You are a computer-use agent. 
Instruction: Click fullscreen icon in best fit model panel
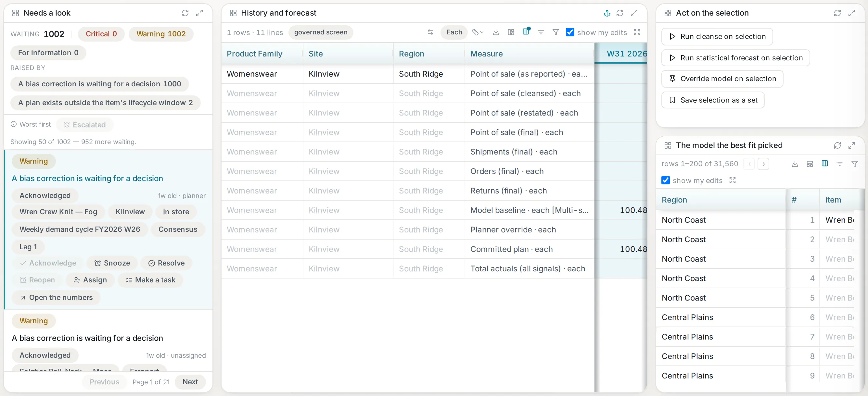pos(733,180)
